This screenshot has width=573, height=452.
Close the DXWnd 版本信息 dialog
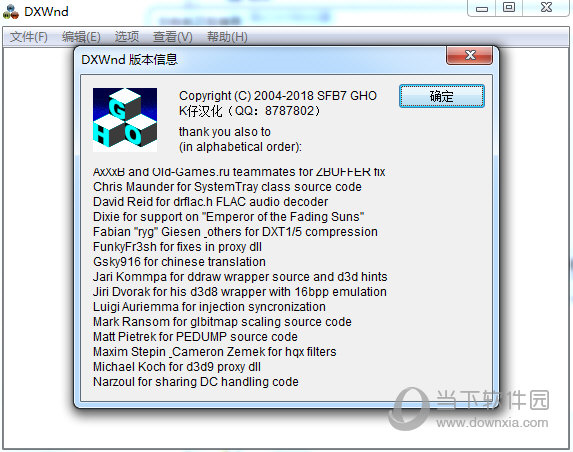pyautogui.click(x=469, y=56)
